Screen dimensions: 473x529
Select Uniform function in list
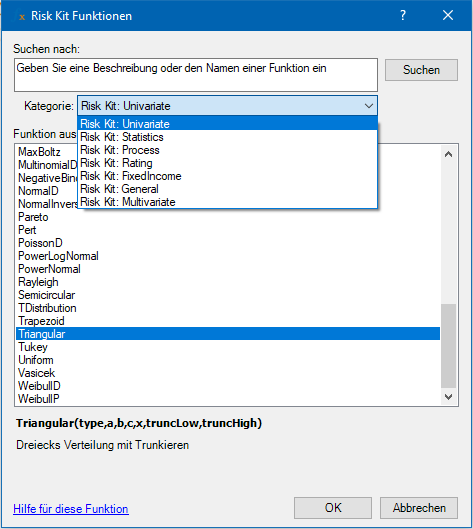[228, 360]
